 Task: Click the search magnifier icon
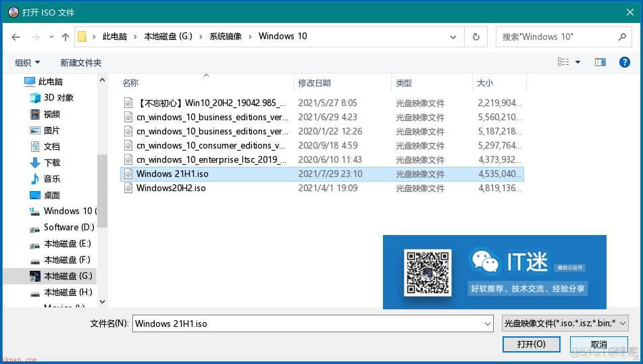pyautogui.click(x=622, y=36)
